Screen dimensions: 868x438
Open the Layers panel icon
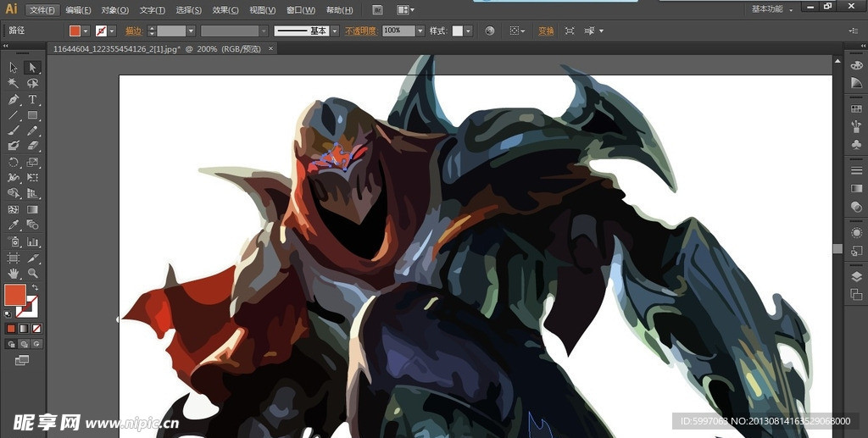click(x=856, y=276)
